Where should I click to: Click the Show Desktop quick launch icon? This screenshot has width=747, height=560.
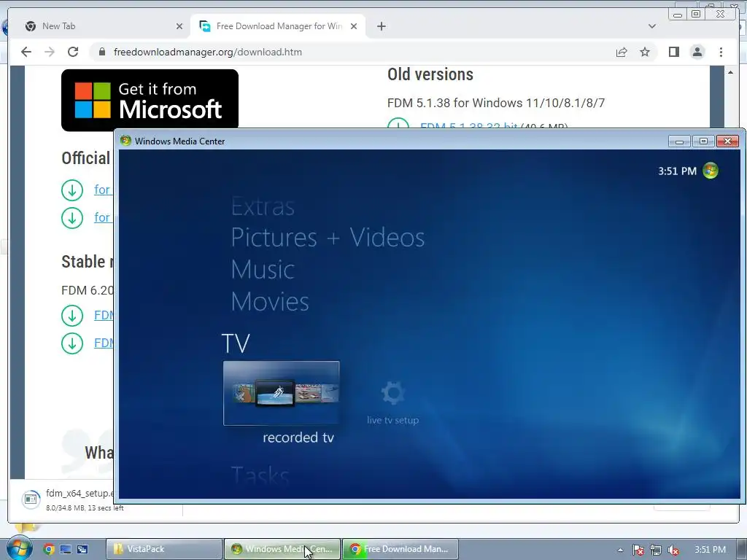[x=66, y=549]
